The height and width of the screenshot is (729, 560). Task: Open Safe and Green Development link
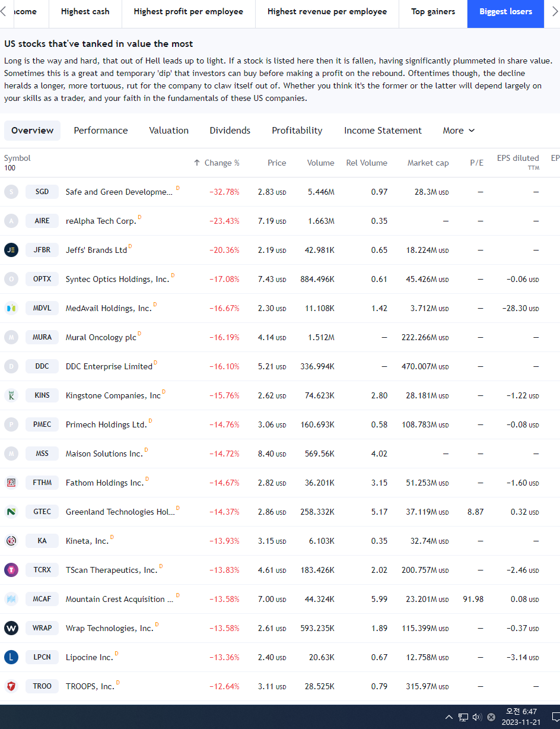click(x=119, y=192)
